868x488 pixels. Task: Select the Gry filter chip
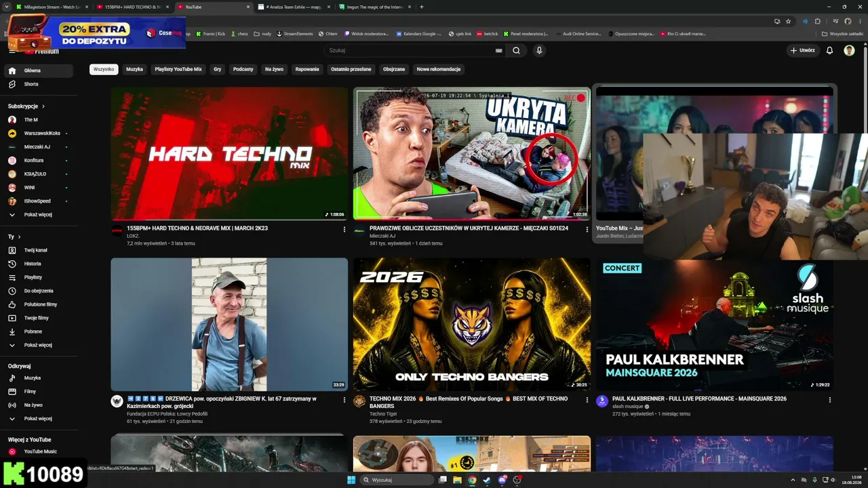coord(218,69)
